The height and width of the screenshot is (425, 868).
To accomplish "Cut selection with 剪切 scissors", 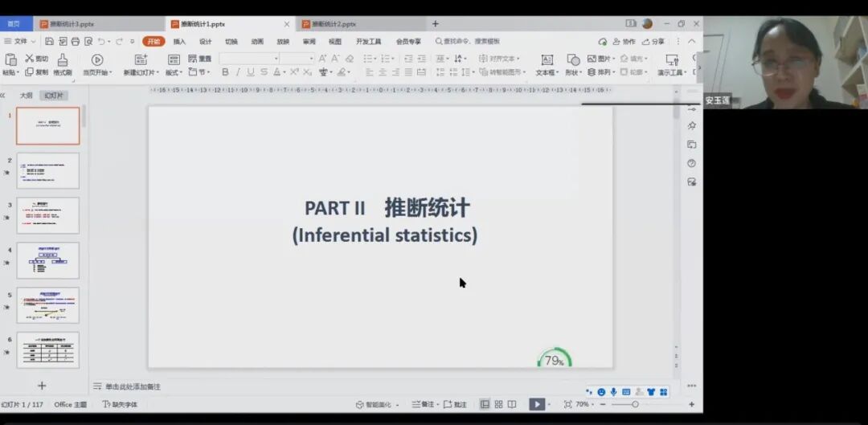I will click(36, 59).
